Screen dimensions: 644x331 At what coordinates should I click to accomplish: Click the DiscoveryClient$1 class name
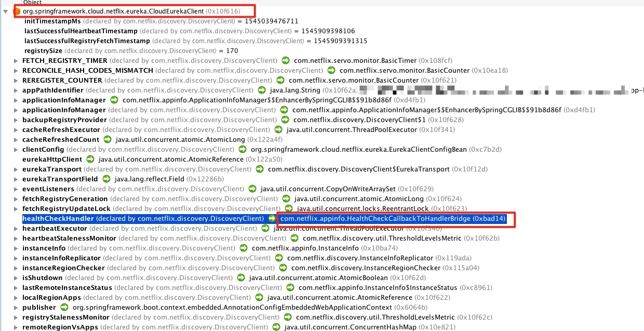tap(358, 120)
